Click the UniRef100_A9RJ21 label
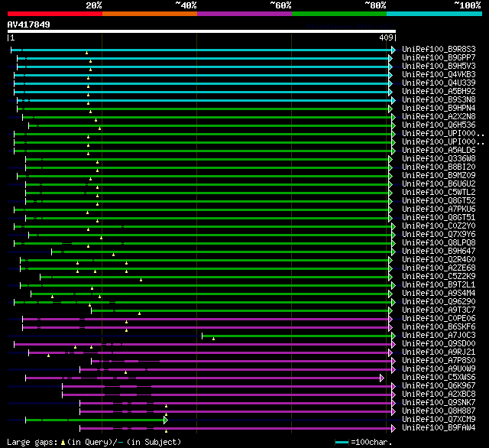The height and width of the screenshot is (448, 489). (439, 352)
